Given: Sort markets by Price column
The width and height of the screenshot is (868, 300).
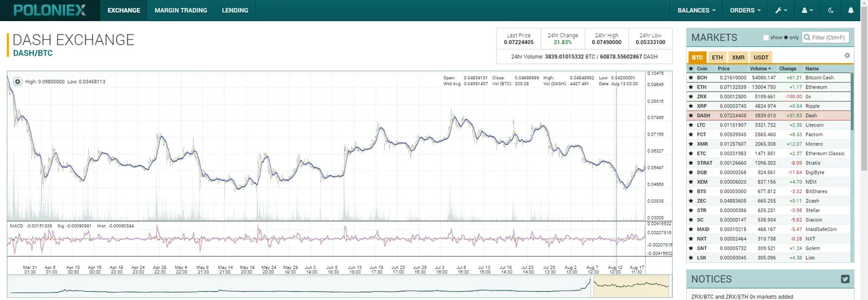Looking at the screenshot, I should click(724, 68).
